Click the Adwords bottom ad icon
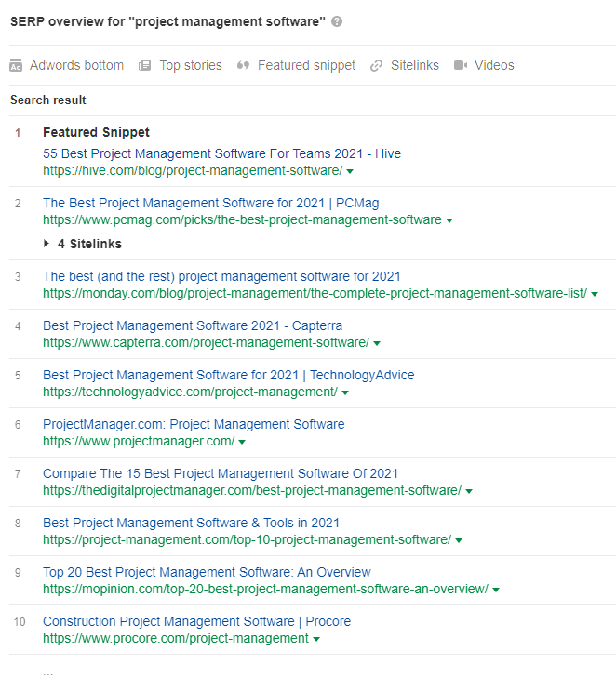This screenshot has width=616, height=677. [16, 65]
